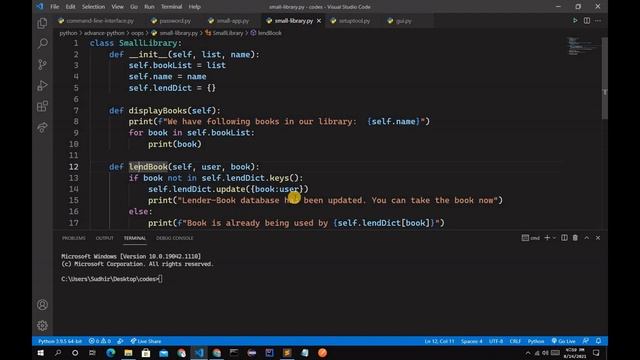Expand the SmallLibrary class breadcrumb

(224, 33)
